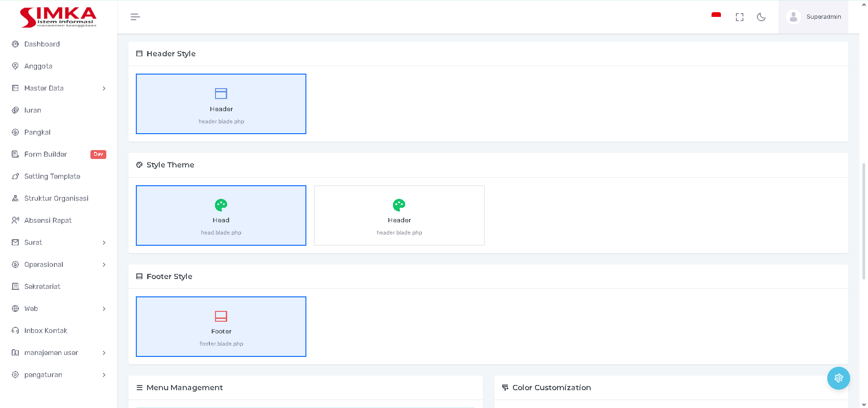This screenshot has height=408, width=868.
Task: Go to Anggota menu item
Action: coord(38,66)
